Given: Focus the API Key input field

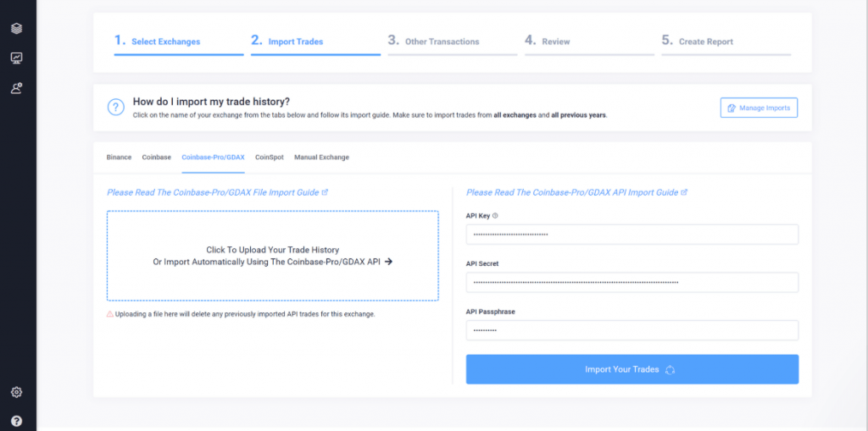Looking at the screenshot, I should coord(632,235).
